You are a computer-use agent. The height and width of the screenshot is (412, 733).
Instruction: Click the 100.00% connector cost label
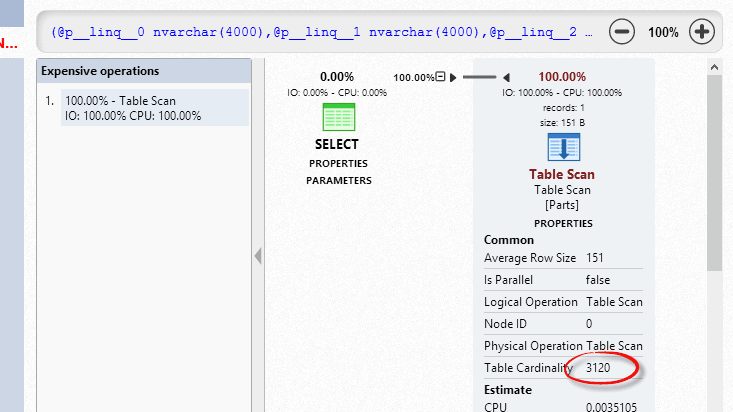click(413, 77)
